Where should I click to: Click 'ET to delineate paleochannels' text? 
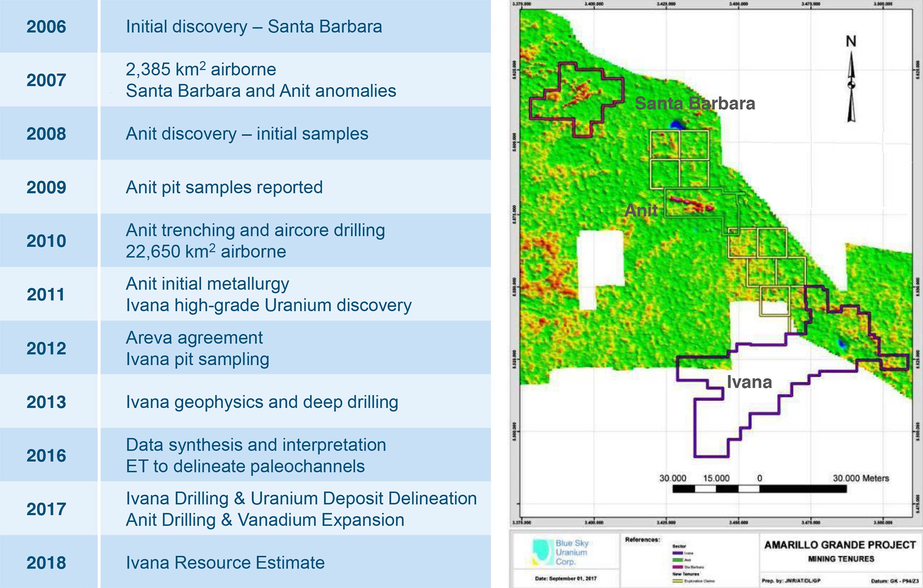point(245,466)
